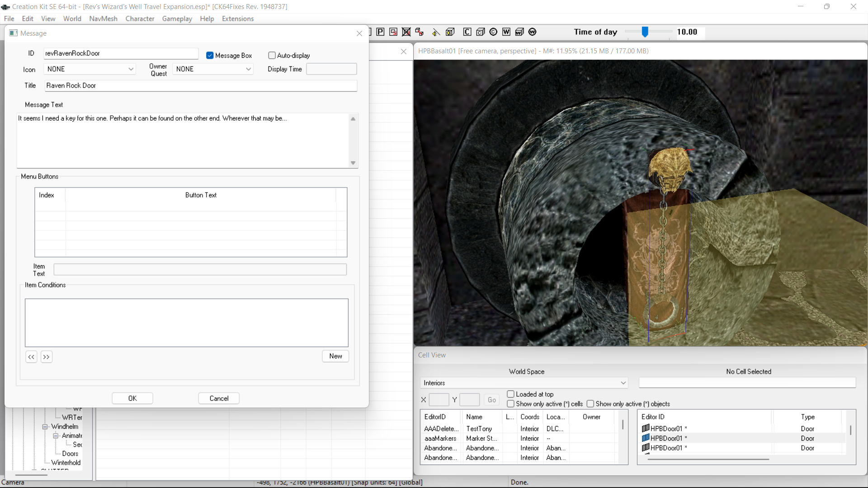Click the red linked-boxes toolbar icon

tap(420, 32)
